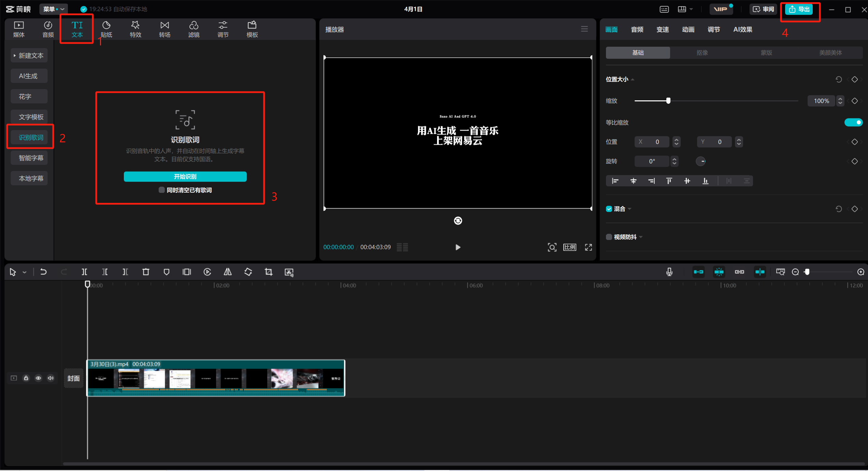The image size is (868, 471).
Task: Toggle the track eye visibility icon
Action: tap(39, 378)
